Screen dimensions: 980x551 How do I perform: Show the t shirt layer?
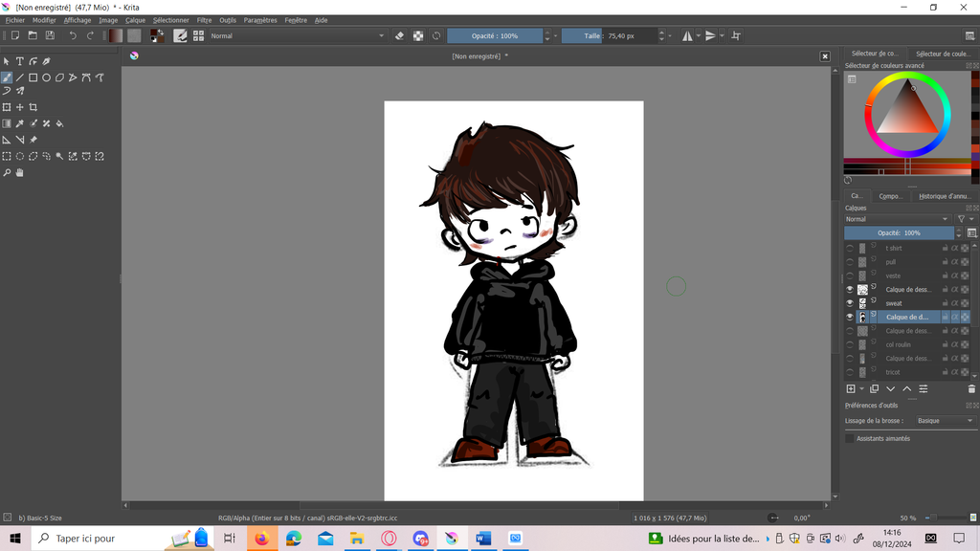tap(850, 248)
